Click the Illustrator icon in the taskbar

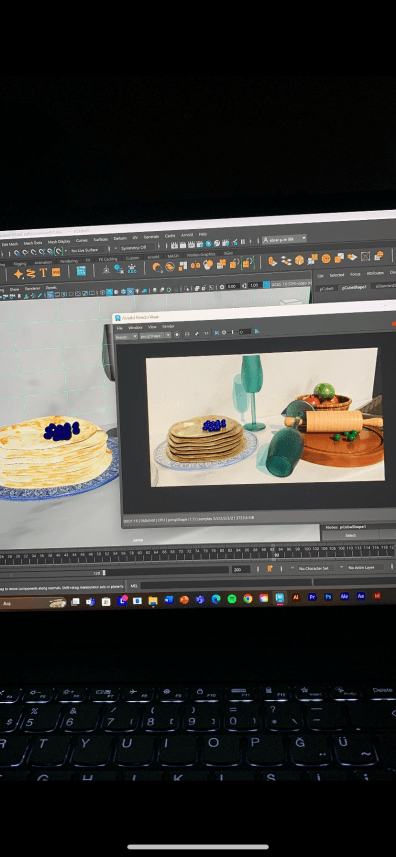click(296, 597)
